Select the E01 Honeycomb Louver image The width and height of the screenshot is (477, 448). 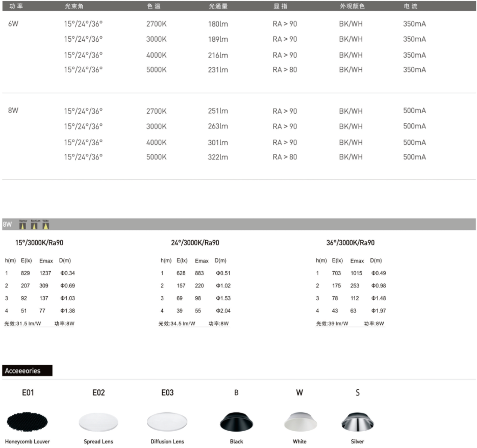point(28,421)
